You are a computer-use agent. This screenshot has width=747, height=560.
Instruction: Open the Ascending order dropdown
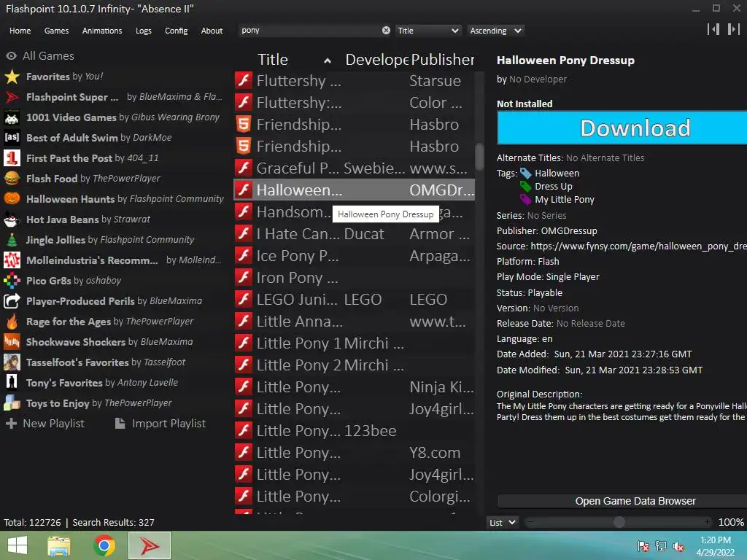tap(495, 31)
